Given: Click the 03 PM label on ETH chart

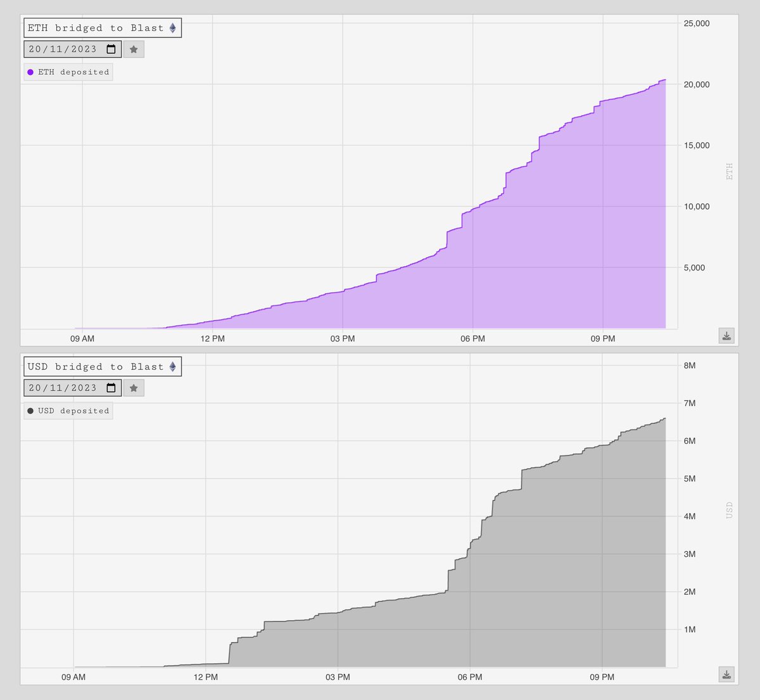Looking at the screenshot, I should click(x=343, y=339).
